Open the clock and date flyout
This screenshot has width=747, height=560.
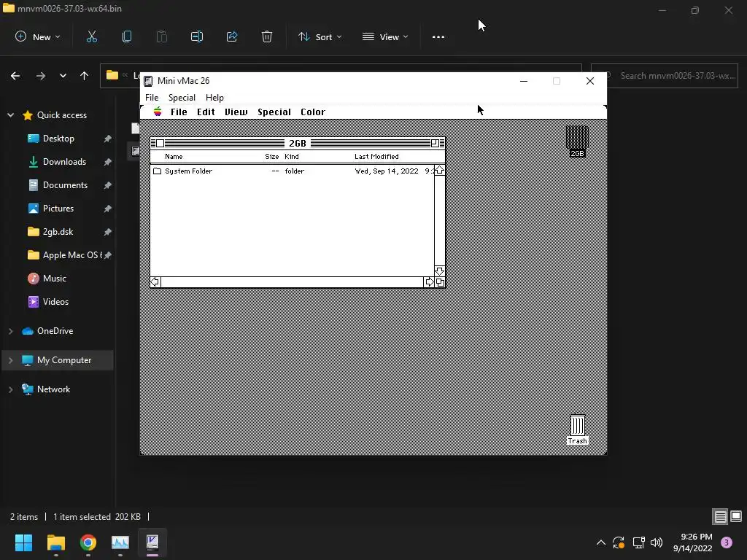pos(693,542)
